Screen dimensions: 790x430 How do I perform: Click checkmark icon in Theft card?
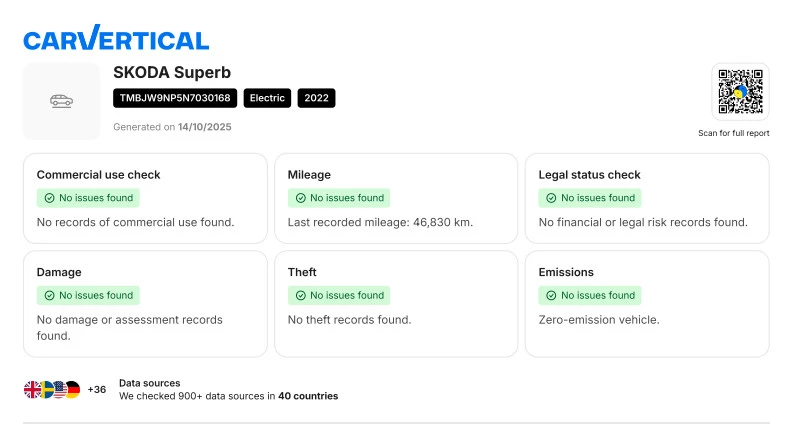pyautogui.click(x=300, y=295)
